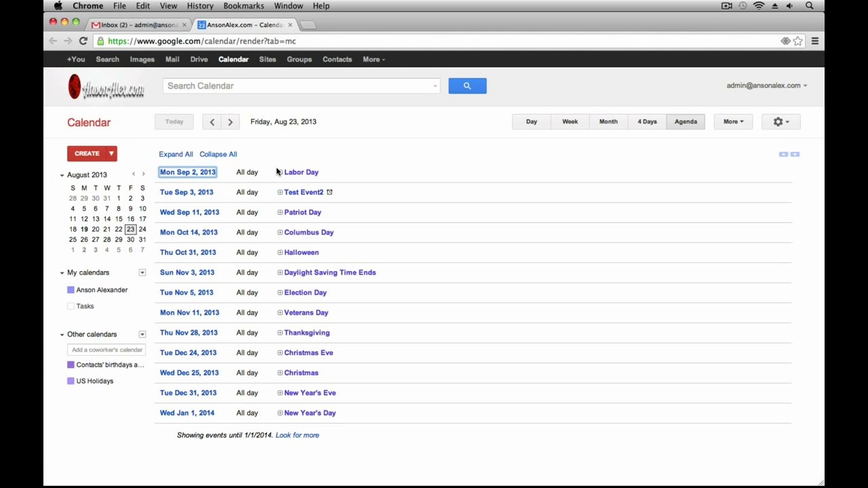The height and width of the screenshot is (488, 868).
Task: Click the red CREATE button
Action: click(x=86, y=154)
